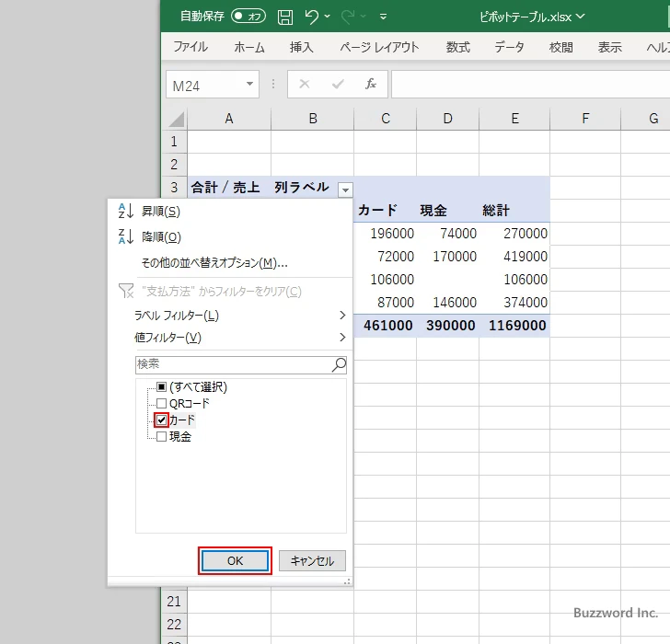
Task: Click the formula bar Cancel X icon
Action: pos(305,84)
